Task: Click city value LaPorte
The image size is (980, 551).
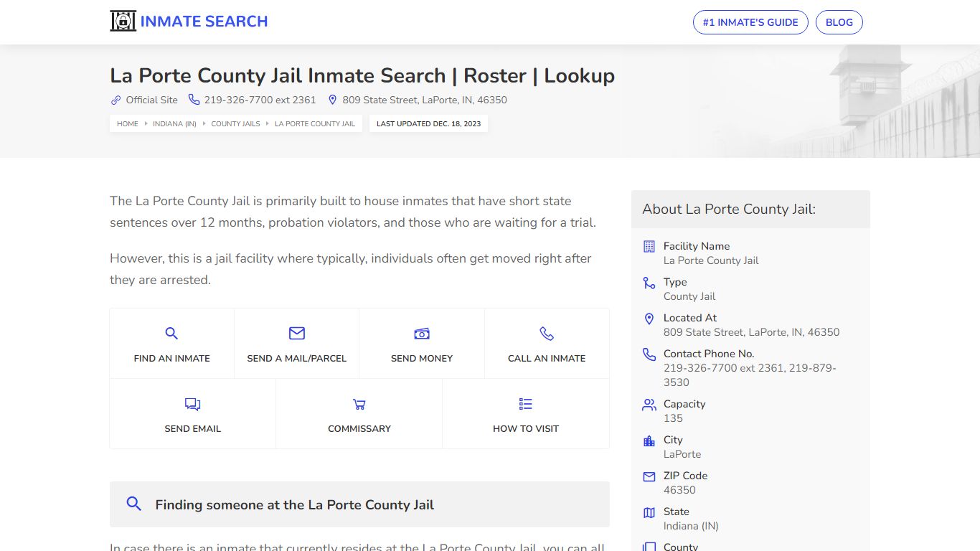Action: (x=682, y=454)
